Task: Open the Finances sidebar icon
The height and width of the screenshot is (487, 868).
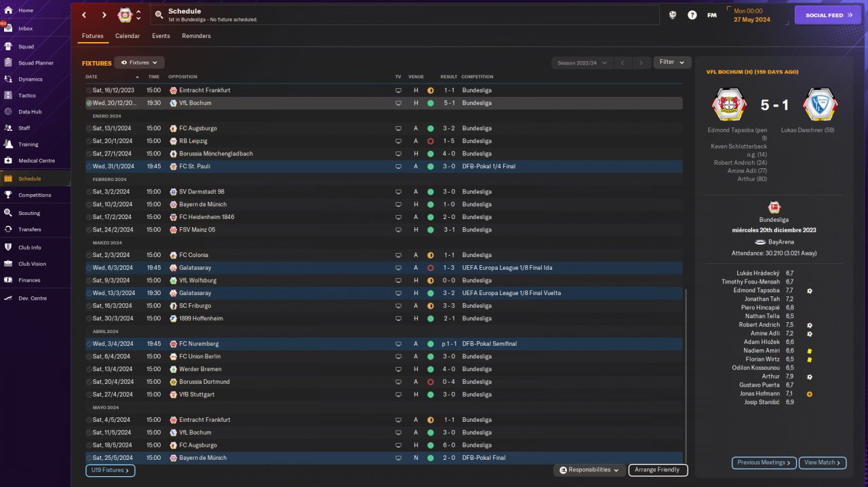Action: [x=8, y=280]
